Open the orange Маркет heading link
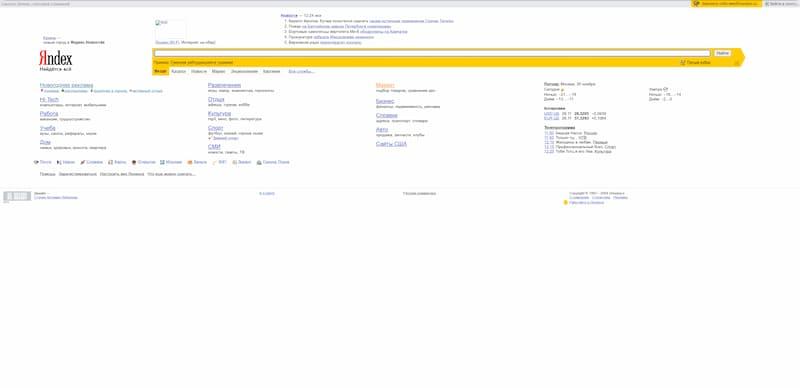800x388 pixels. click(x=385, y=85)
